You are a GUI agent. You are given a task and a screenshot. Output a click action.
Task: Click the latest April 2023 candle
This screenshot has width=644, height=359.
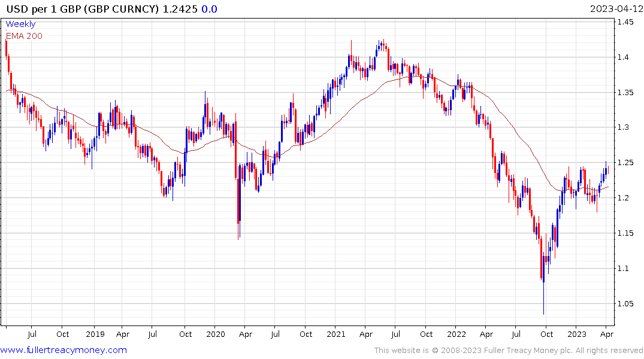[x=608, y=171]
